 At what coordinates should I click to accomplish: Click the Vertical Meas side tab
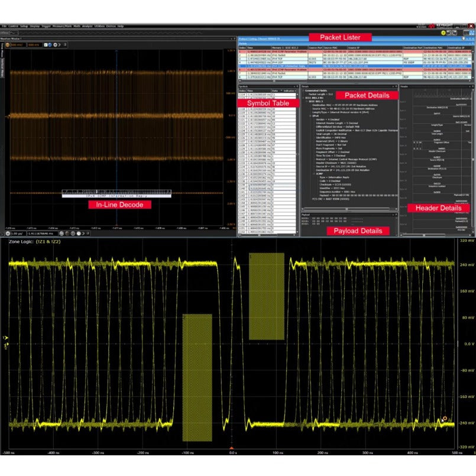(x=2, y=67)
